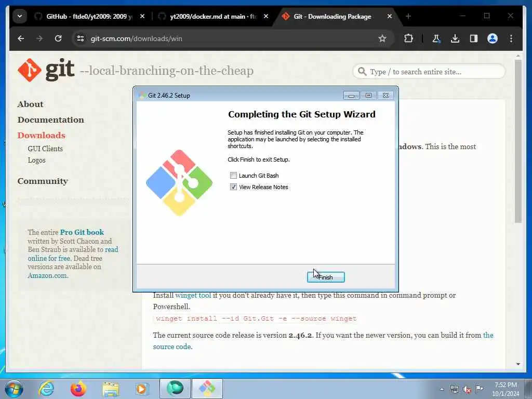Viewport: 532px width, 399px height.
Task: Open the Windows Start menu
Action: coord(14,389)
